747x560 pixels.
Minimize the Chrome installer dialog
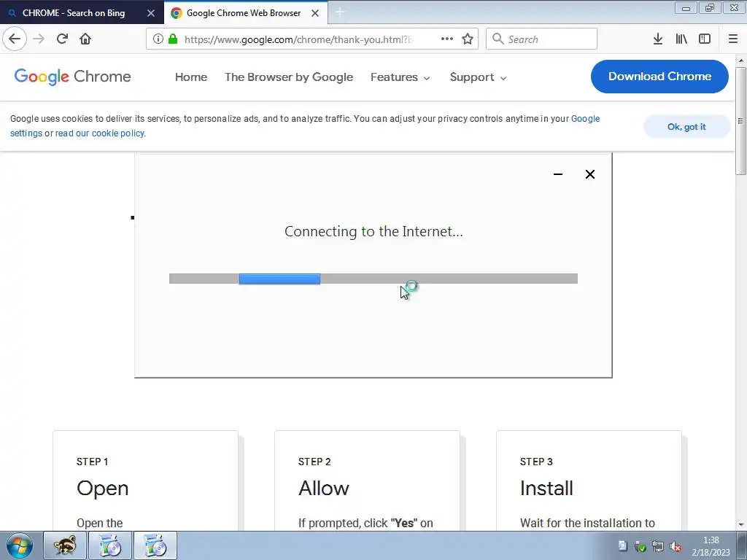click(558, 174)
